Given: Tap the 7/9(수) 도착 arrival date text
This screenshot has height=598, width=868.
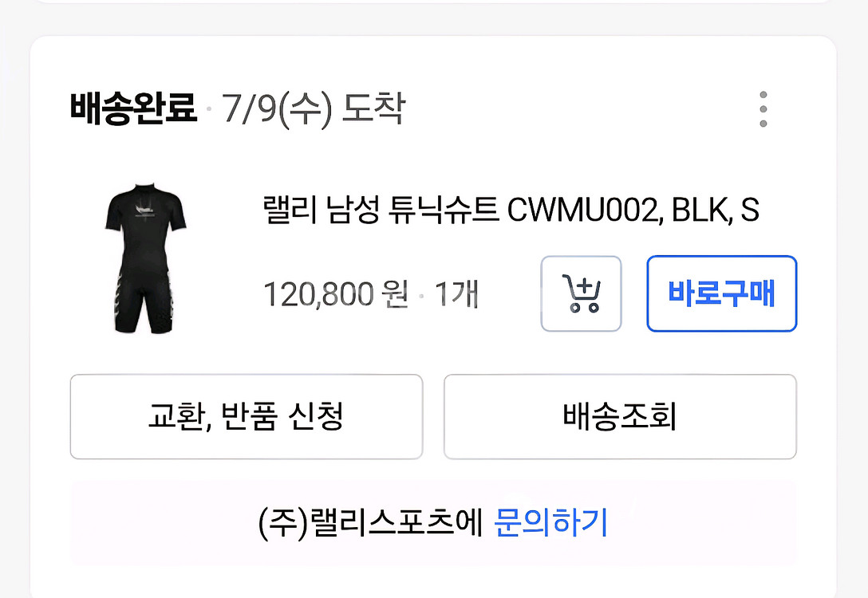Looking at the screenshot, I should 314,108.
